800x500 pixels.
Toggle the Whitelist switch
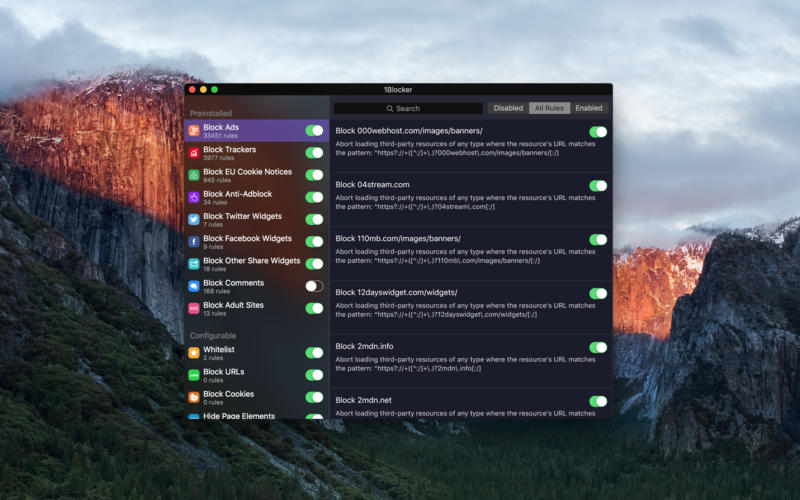point(314,353)
